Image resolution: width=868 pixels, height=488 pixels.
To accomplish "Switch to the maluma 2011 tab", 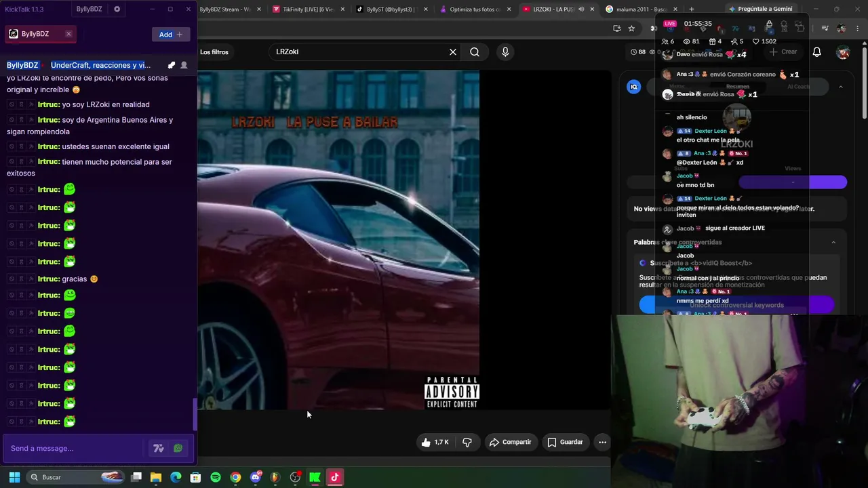I will [642, 9].
